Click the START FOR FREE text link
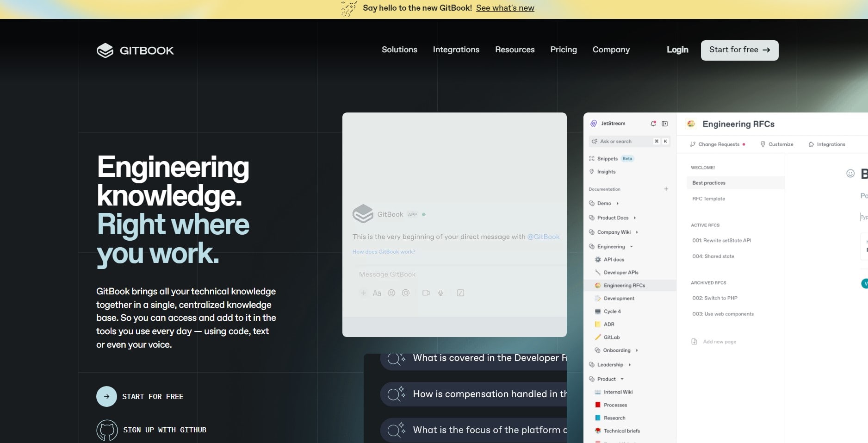Image resolution: width=868 pixels, height=443 pixels. click(153, 397)
